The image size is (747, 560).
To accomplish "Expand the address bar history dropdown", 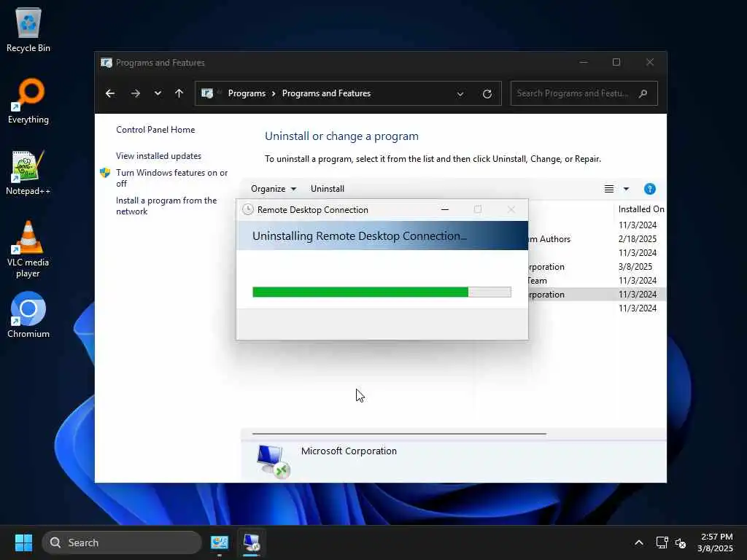I will 460,94.
